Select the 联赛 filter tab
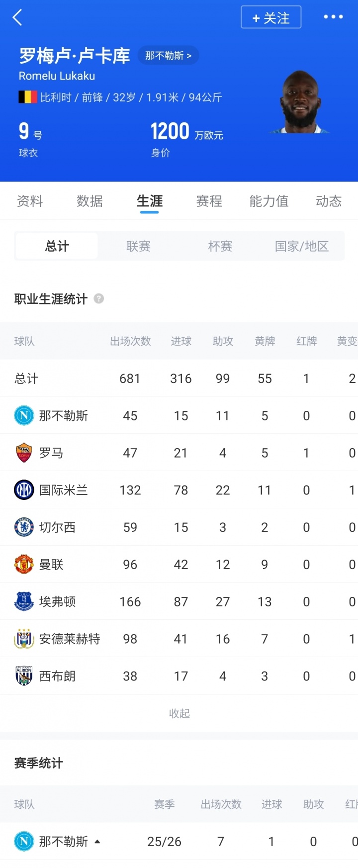Screen dimensions: 358x868 138,245
